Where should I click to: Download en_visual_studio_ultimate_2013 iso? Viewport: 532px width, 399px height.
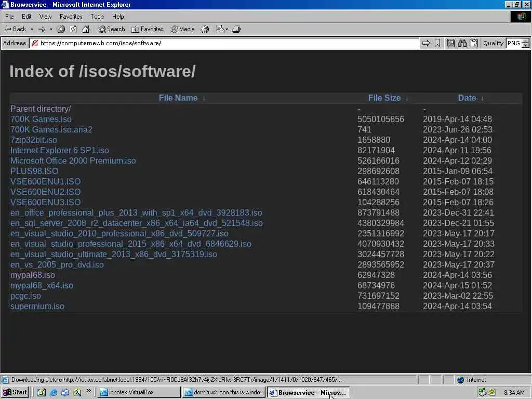(x=113, y=255)
